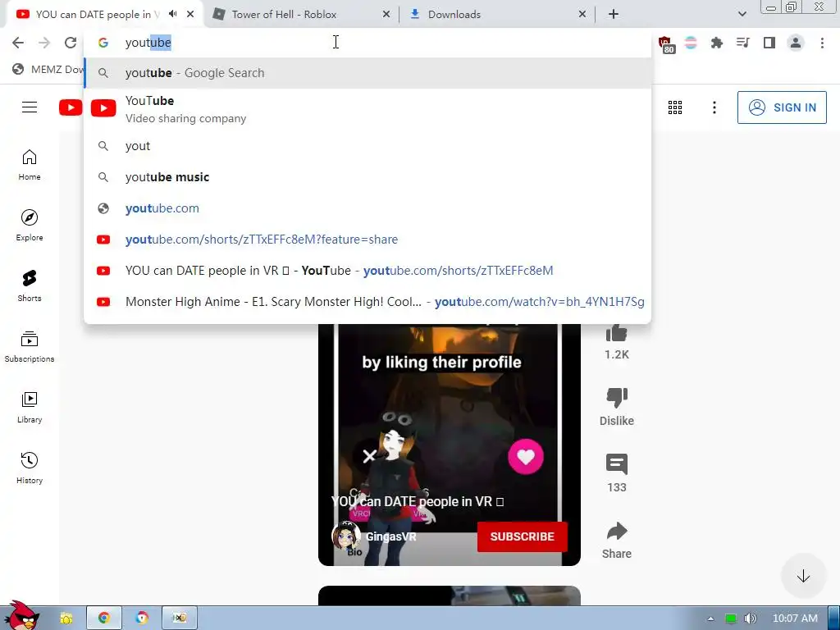Open the YouTube hamburger guide menu
This screenshot has width=840, height=630.
(x=30, y=107)
